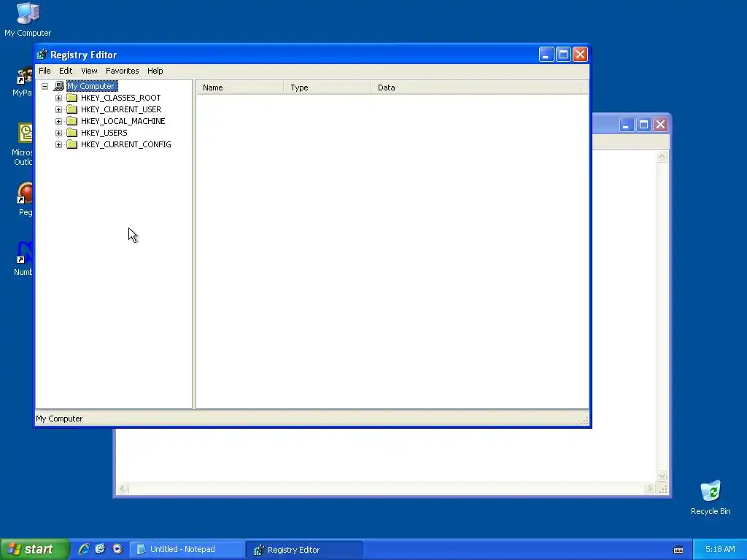Select the HKEY_LOCAL_MACHINE folder icon

(x=72, y=121)
